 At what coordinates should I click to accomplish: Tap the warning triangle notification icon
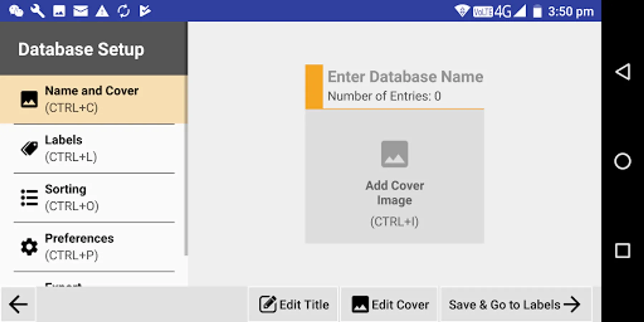[102, 11]
